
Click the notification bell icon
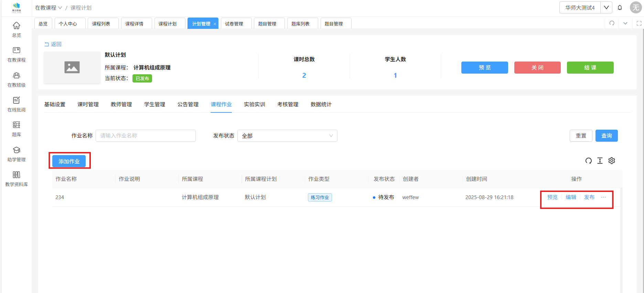tap(620, 8)
